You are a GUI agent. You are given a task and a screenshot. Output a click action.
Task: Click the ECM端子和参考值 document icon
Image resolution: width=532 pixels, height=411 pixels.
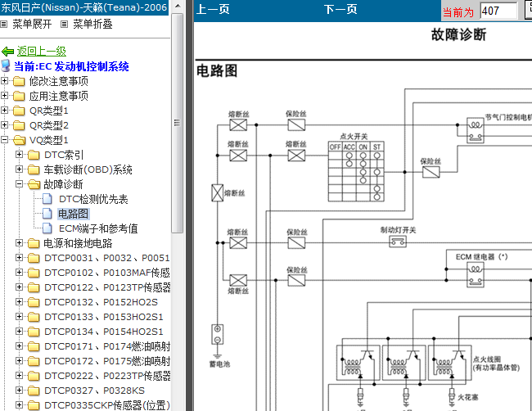coord(47,228)
